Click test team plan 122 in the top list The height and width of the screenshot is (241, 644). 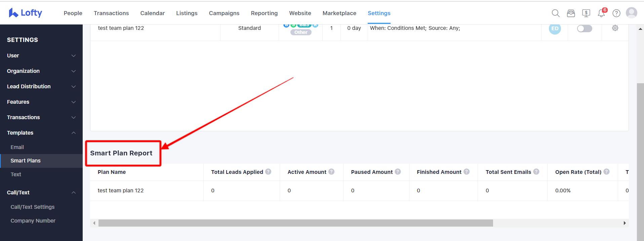121,28
